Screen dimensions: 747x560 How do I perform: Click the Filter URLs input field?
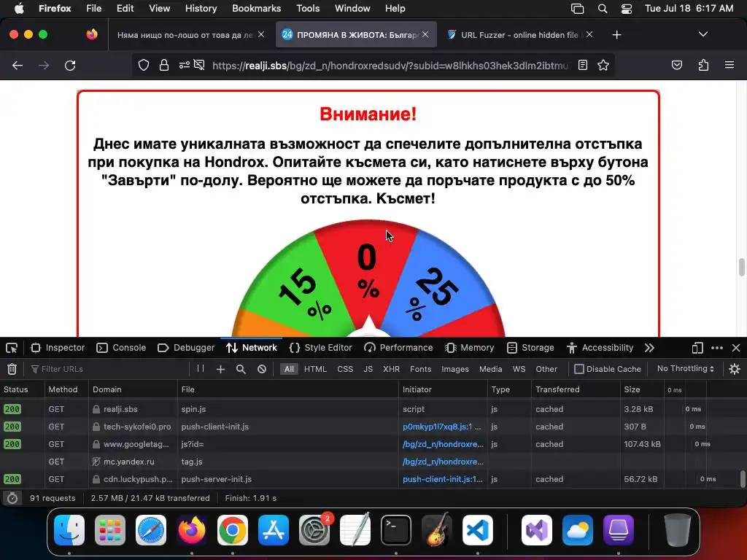coord(109,369)
